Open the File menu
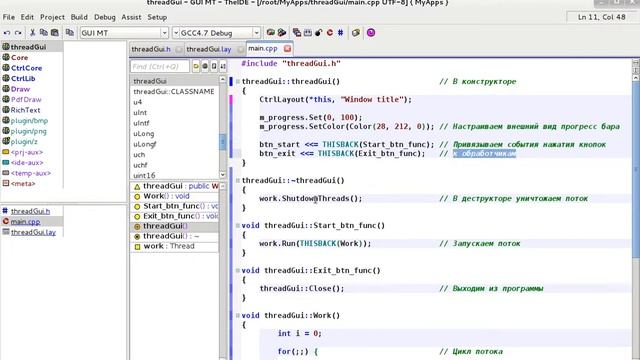Viewport: 640px width, 360px height. 9,17
